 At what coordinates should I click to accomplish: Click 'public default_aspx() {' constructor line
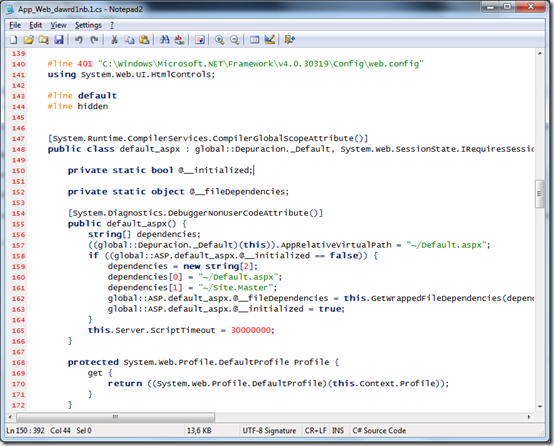click(x=127, y=224)
